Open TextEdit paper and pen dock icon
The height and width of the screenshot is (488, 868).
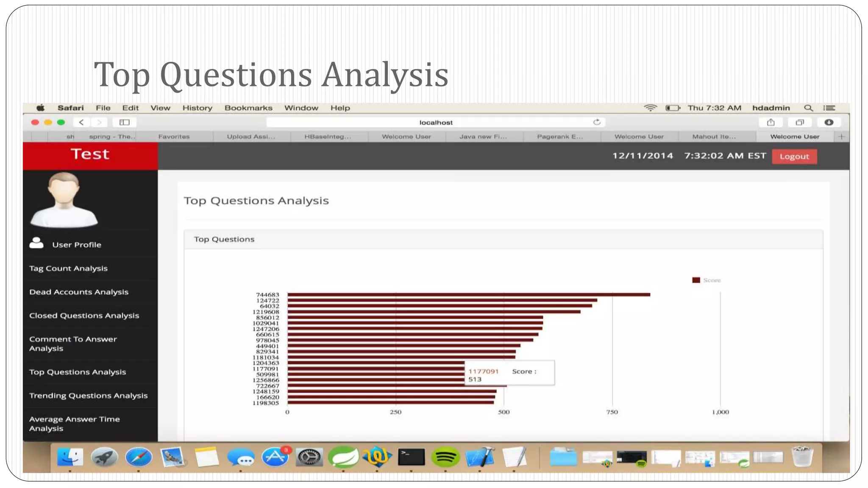point(514,457)
